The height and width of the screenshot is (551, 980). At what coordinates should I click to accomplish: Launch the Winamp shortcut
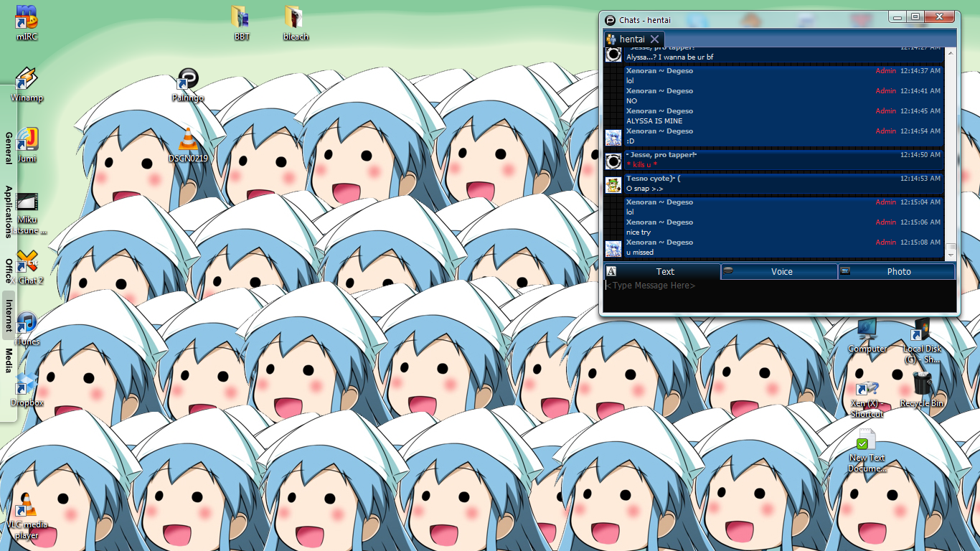[27, 80]
